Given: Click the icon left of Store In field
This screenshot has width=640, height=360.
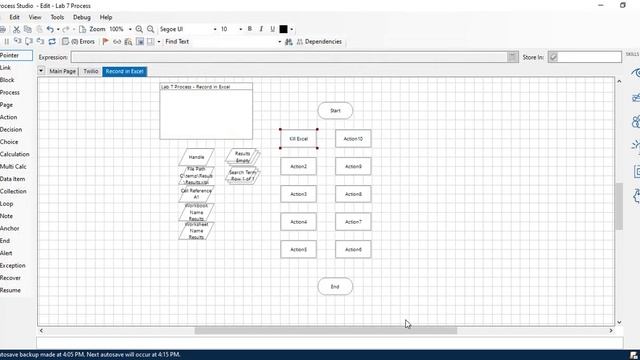Looking at the screenshot, I should [x=553, y=57].
